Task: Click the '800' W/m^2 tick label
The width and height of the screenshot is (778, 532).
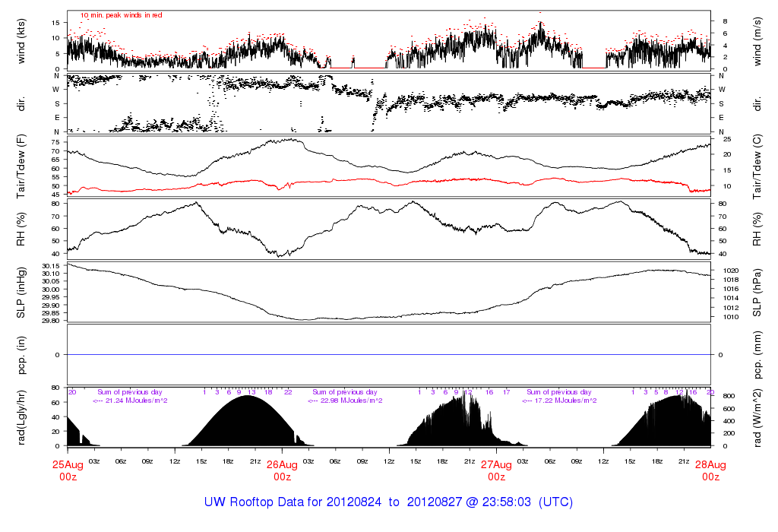Action: click(729, 396)
